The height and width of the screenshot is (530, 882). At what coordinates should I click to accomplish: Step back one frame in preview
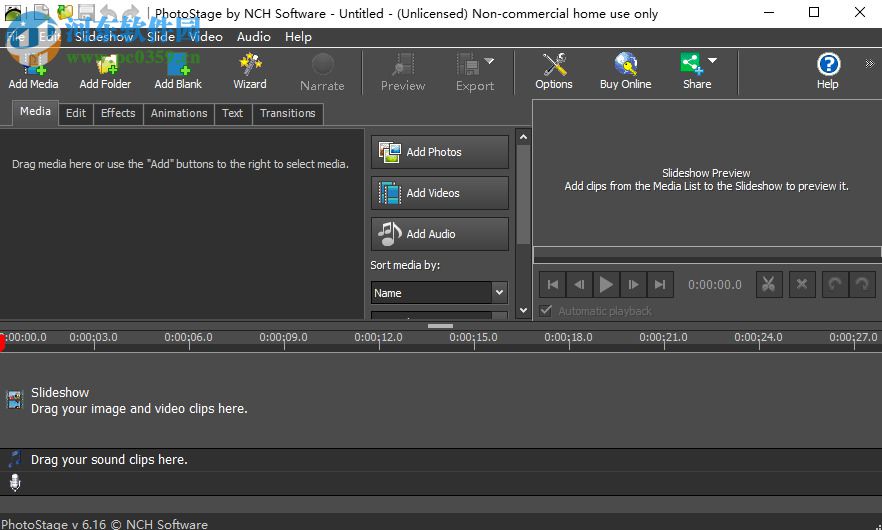click(579, 285)
